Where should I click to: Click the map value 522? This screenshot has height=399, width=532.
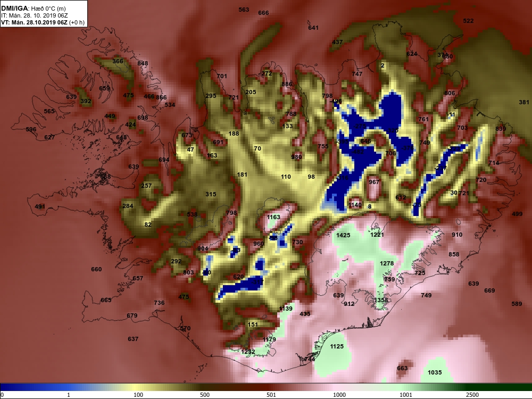[468, 21]
